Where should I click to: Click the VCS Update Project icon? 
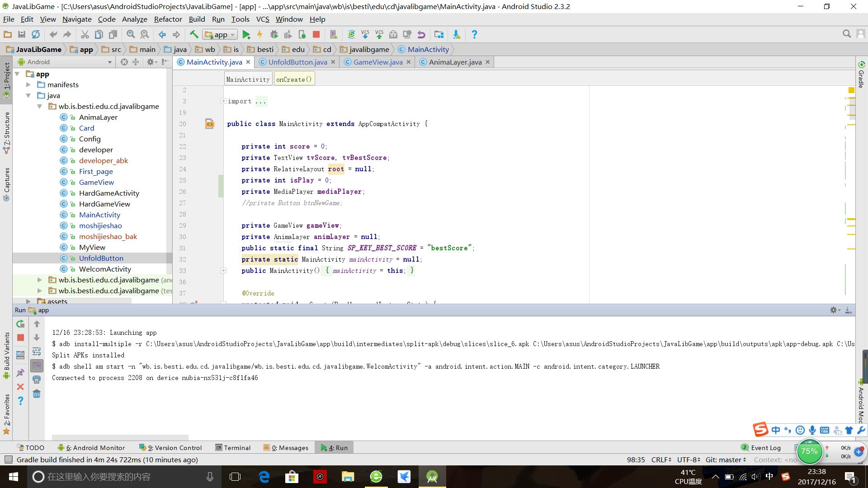click(365, 34)
